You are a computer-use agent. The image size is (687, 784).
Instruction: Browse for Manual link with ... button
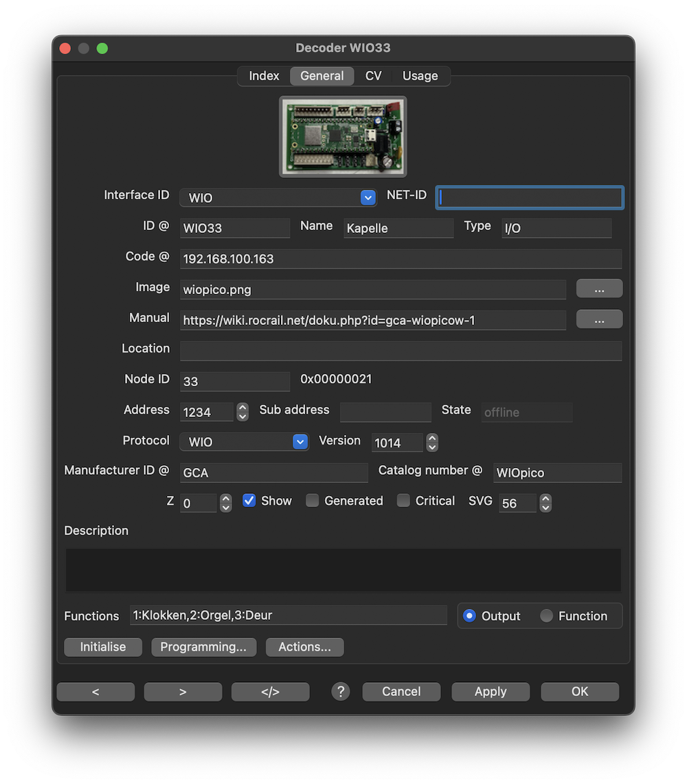tap(599, 320)
